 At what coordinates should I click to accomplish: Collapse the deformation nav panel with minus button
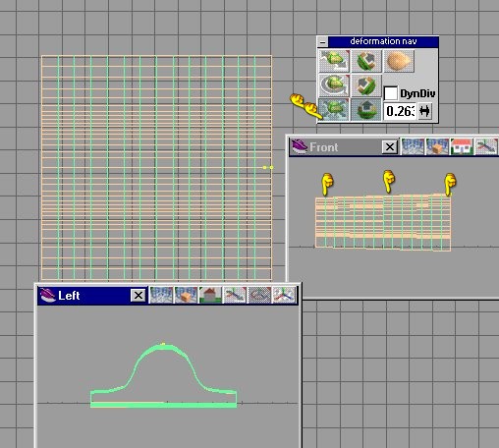pos(323,42)
